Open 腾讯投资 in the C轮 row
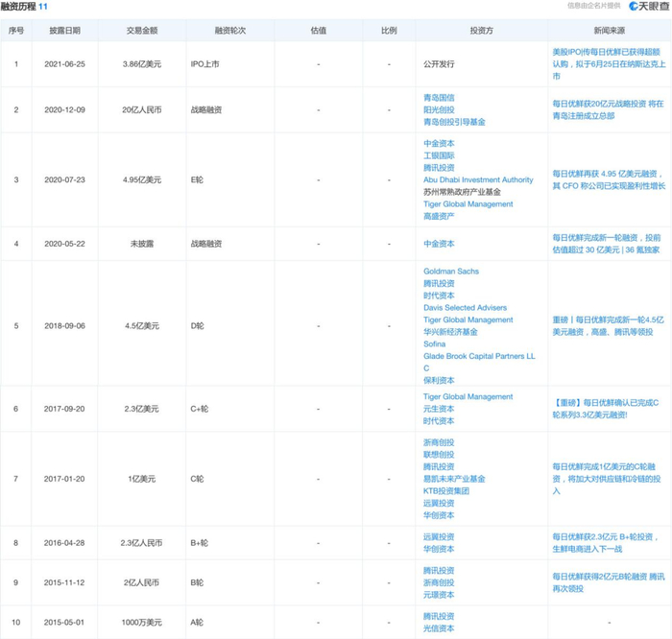 tap(439, 467)
